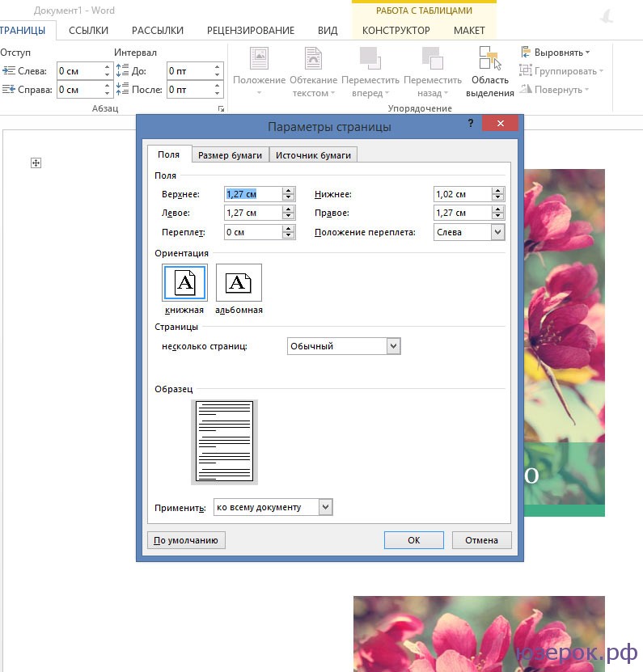Switch to the Источник бумаги tab
The image size is (643, 672).
coord(313,155)
